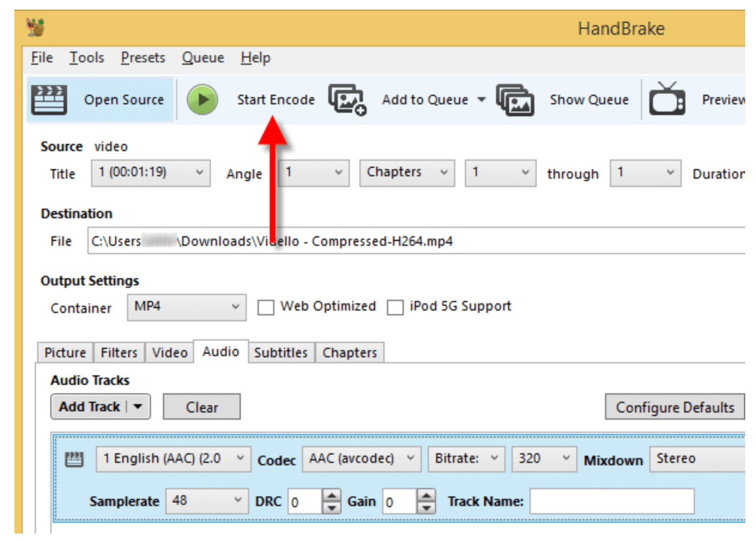
Task: Click the Preview television icon
Action: point(668,99)
